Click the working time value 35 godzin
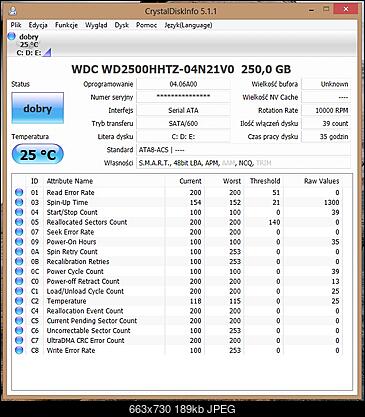Screen dimensions: 365x417 (326, 137)
